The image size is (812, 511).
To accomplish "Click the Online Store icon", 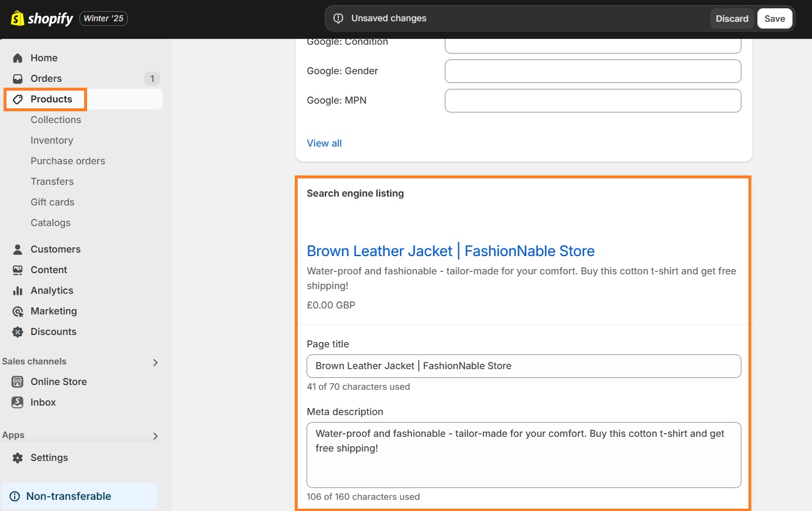I will (x=17, y=381).
